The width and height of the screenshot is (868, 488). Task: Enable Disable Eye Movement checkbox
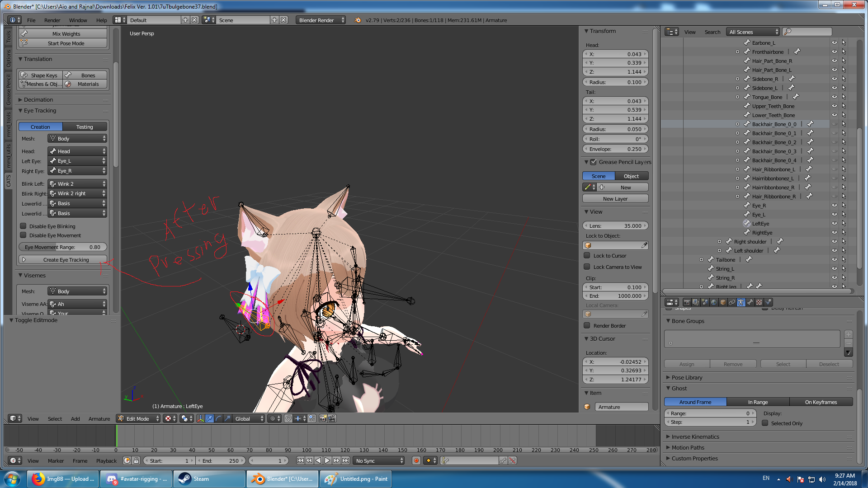pyautogui.click(x=23, y=235)
